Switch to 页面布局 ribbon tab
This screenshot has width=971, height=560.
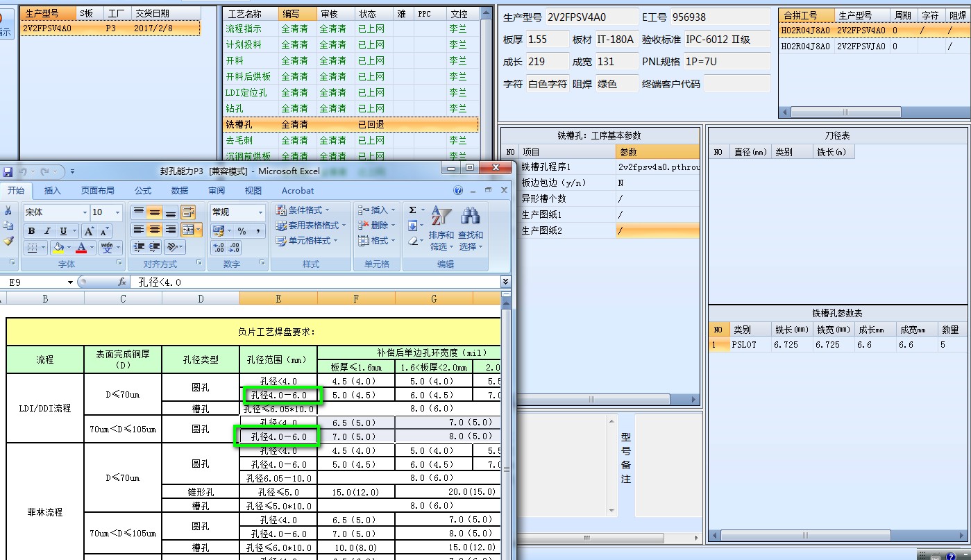(97, 190)
